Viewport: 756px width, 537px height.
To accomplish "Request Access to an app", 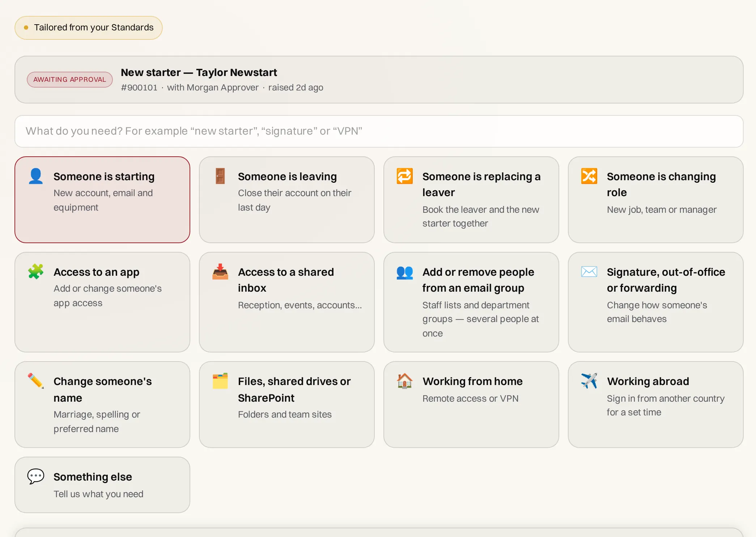I will pos(102,302).
